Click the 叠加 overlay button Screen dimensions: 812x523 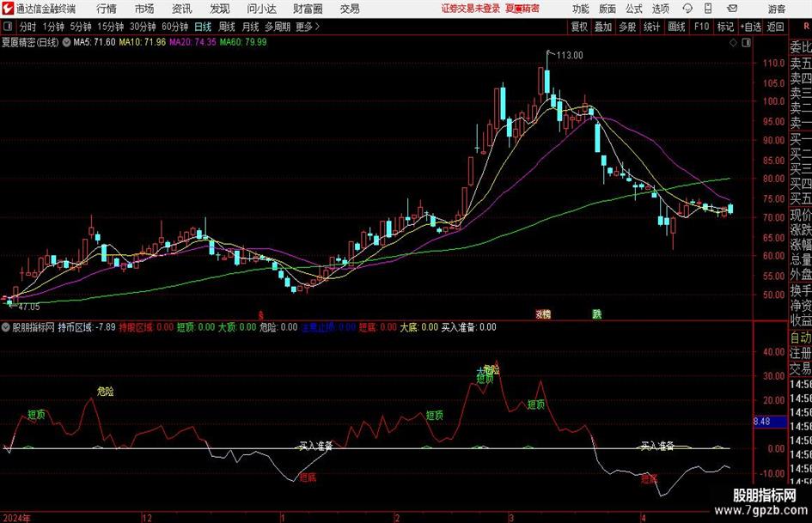(x=603, y=27)
